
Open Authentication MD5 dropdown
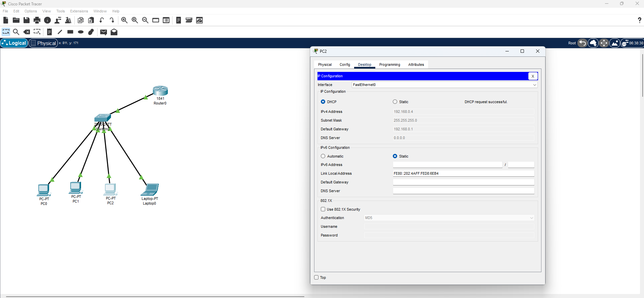tap(449, 218)
